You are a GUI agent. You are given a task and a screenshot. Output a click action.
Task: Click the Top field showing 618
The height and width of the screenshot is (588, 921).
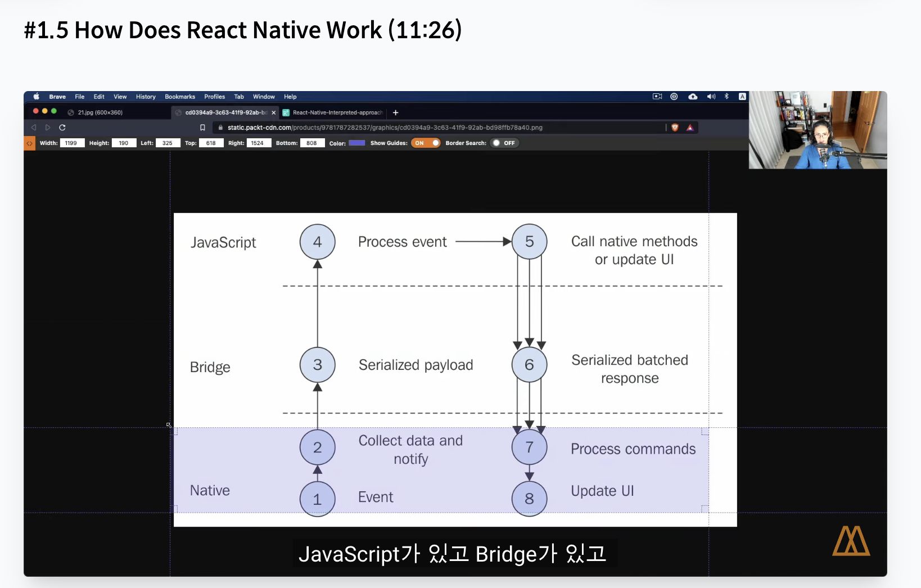[211, 143]
